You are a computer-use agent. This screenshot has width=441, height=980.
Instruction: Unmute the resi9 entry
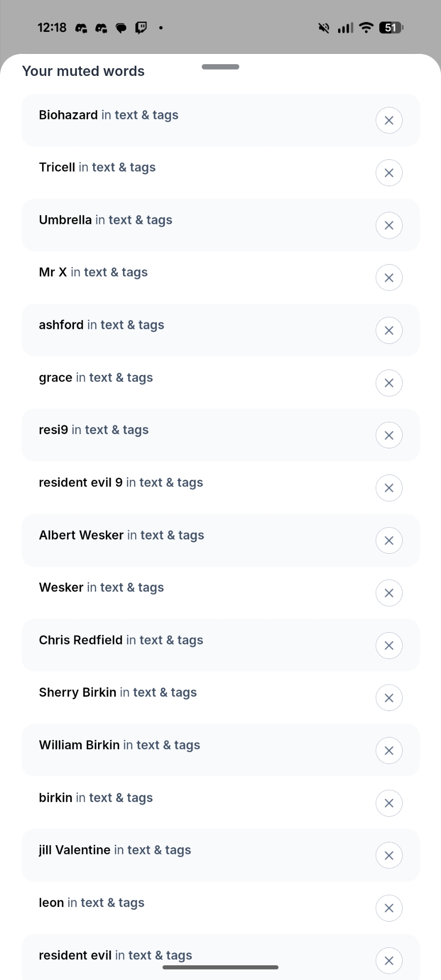(389, 436)
